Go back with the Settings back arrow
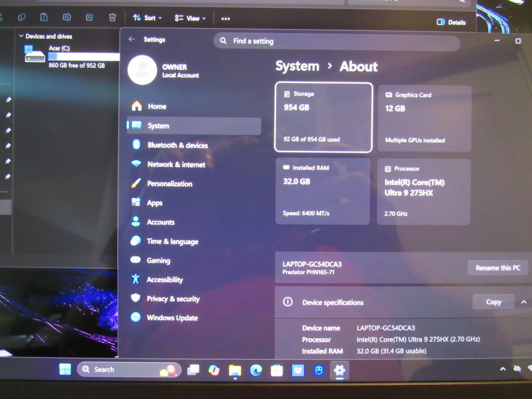The width and height of the screenshot is (532, 399). [132, 39]
